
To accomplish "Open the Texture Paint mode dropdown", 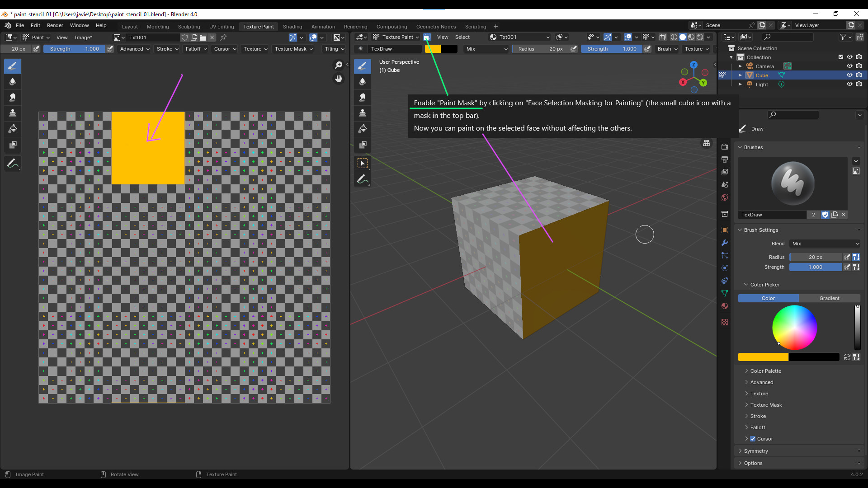I will [x=396, y=37].
